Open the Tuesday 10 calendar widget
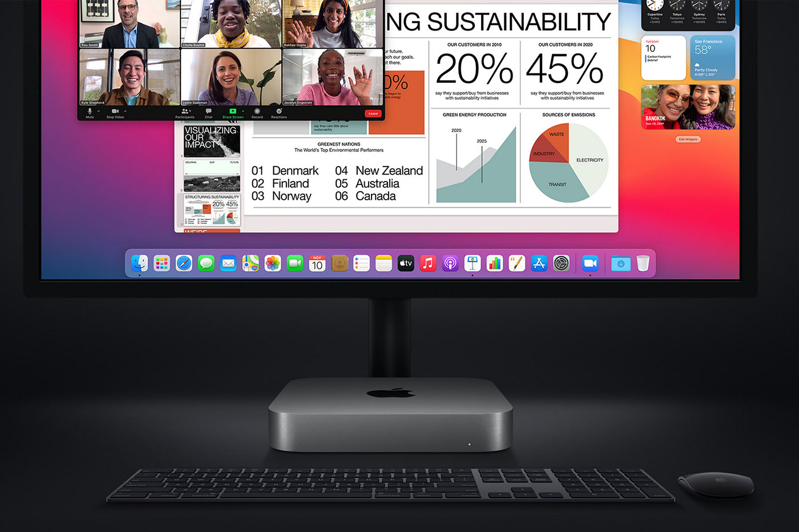 click(x=664, y=58)
